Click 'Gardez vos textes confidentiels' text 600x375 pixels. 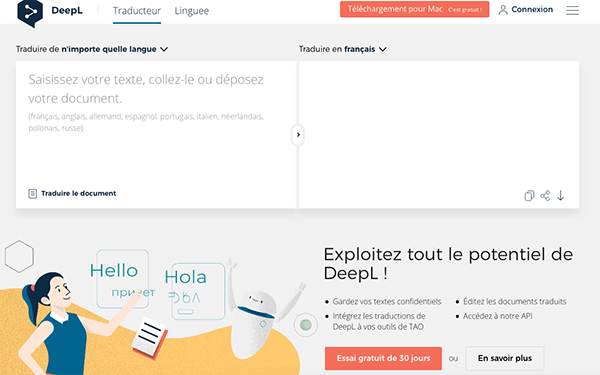[387, 302]
